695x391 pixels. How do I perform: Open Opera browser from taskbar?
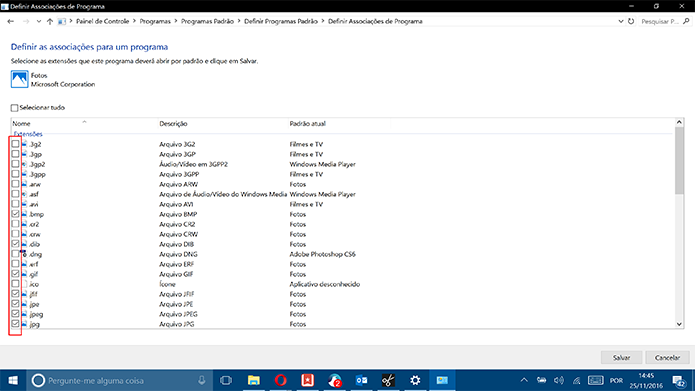pos(281,380)
